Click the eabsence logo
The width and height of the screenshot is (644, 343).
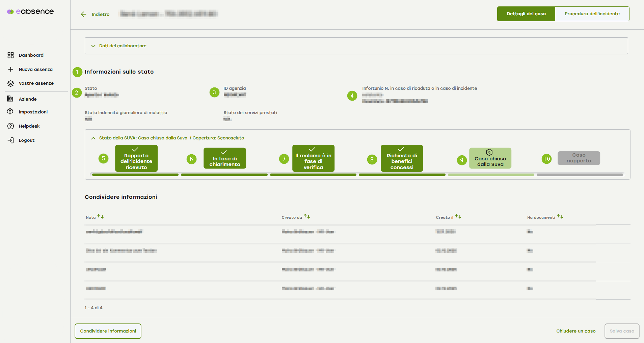[30, 11]
